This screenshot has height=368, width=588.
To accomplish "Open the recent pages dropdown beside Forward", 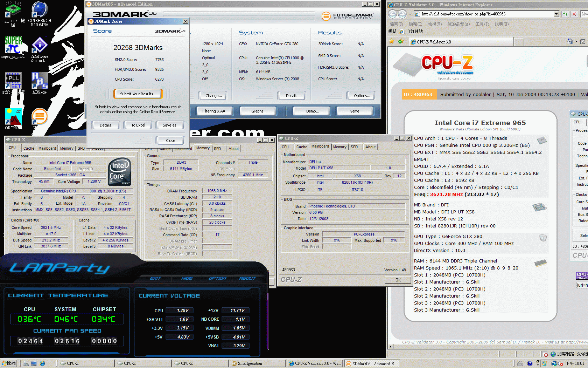I will coord(410,14).
